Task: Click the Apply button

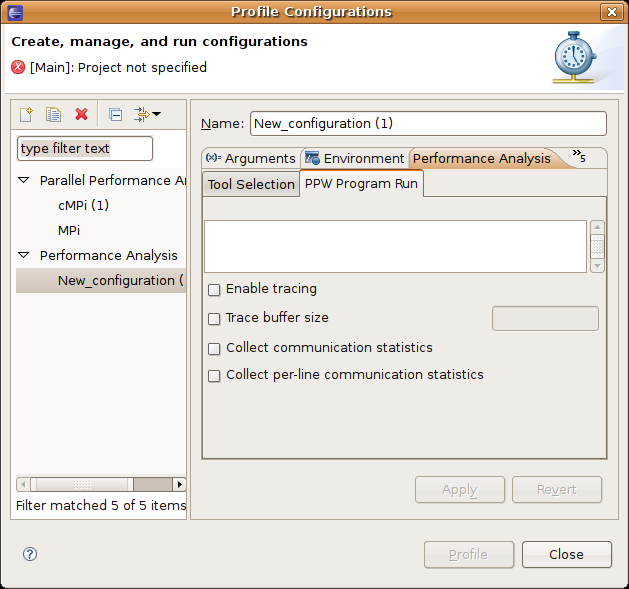Action: click(460, 489)
